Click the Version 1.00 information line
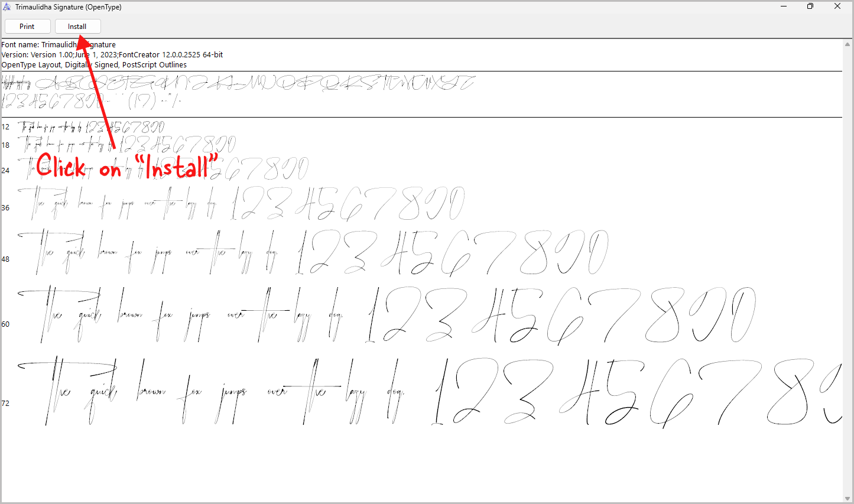Screen dimensions: 854x504 112,54
